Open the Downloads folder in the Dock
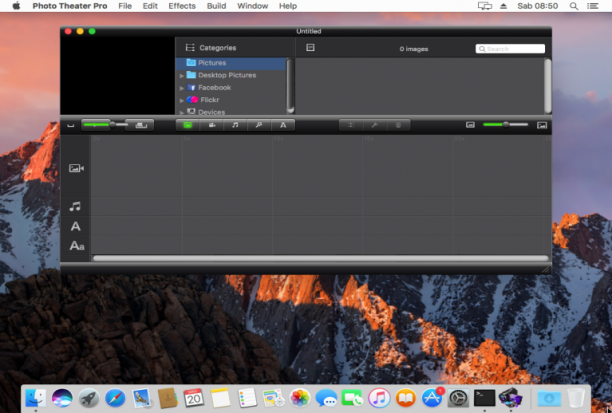Image resolution: width=612 pixels, height=413 pixels. click(x=549, y=398)
